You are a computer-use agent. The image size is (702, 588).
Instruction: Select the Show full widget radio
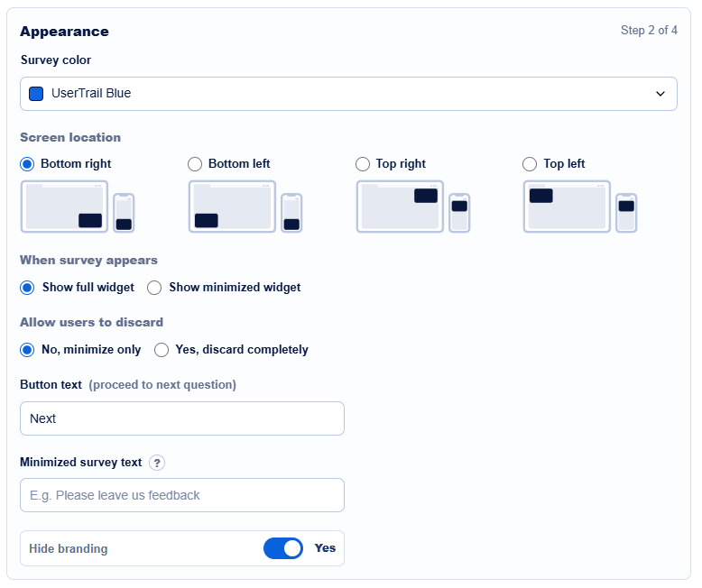[x=27, y=288]
